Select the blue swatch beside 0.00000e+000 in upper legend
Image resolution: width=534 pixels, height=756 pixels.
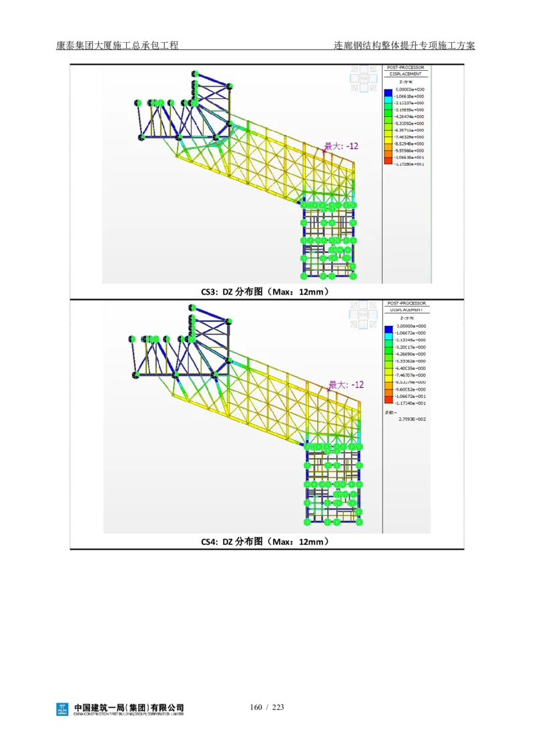[388, 92]
